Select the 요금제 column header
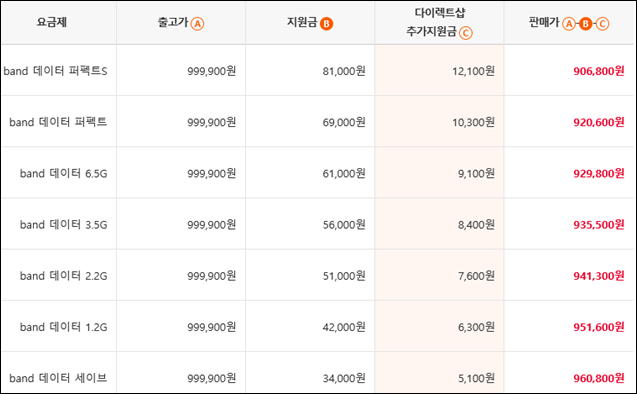 52,22
